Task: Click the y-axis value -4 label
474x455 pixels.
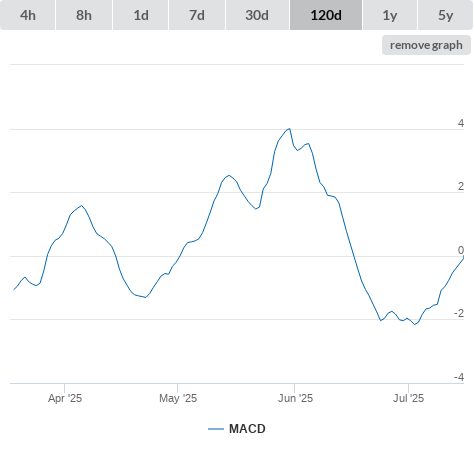Action: tap(459, 377)
